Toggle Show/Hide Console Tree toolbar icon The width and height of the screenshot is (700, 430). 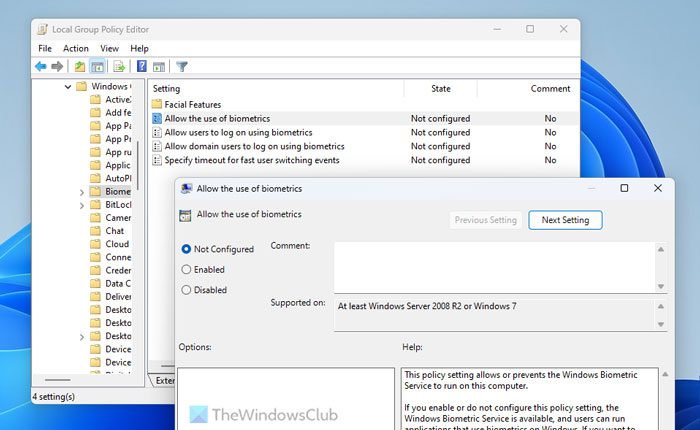click(x=97, y=67)
